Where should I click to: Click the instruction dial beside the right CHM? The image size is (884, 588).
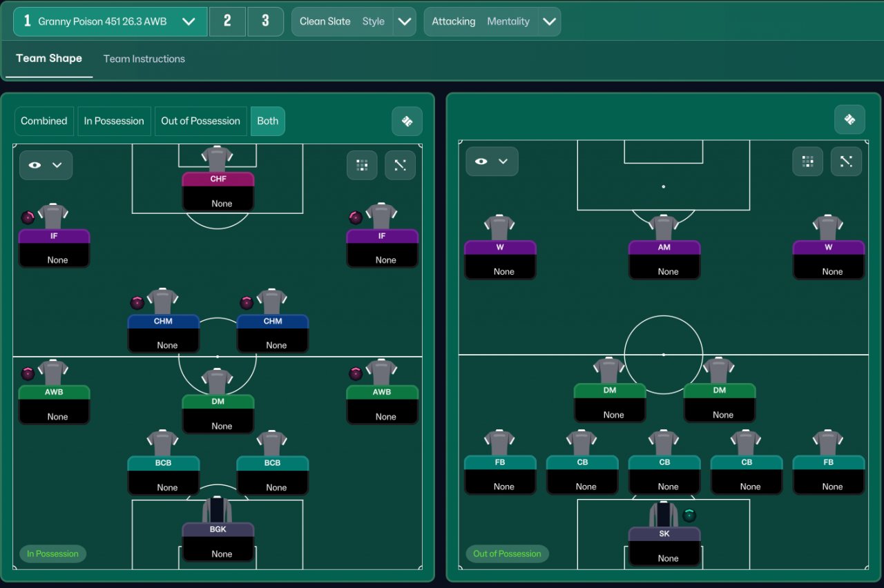(247, 302)
